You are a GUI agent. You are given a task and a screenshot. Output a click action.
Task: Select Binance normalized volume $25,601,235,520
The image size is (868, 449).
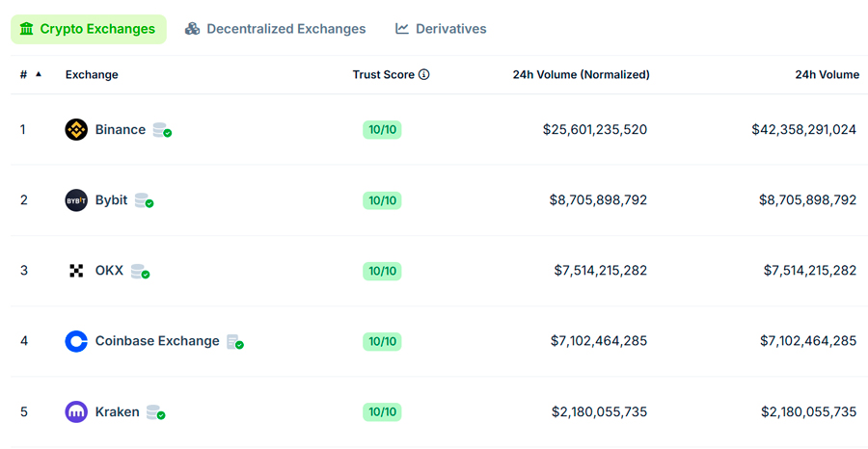coord(595,130)
